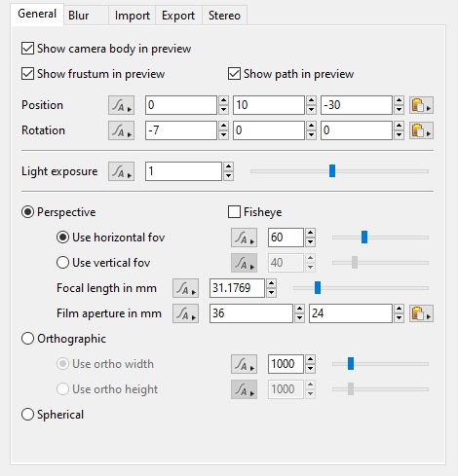The width and height of the screenshot is (458, 476).
Task: Open the horizontal fov animation curve button
Action: (x=244, y=238)
